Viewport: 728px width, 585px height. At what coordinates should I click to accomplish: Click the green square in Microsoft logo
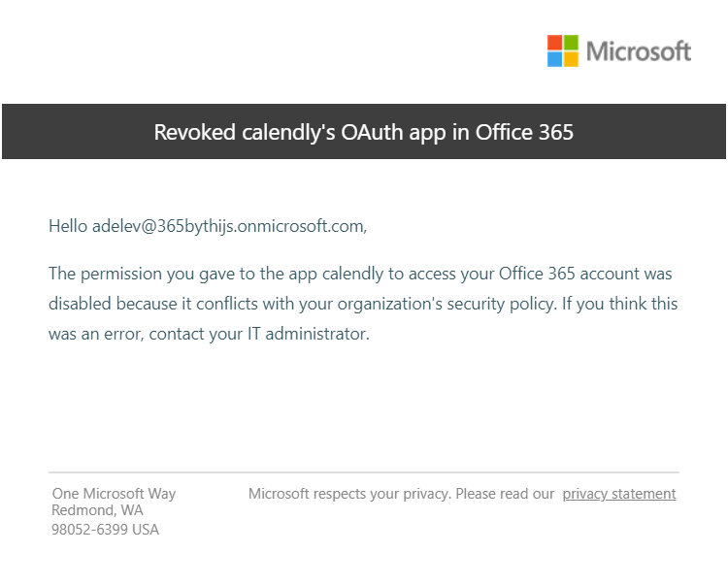click(571, 43)
